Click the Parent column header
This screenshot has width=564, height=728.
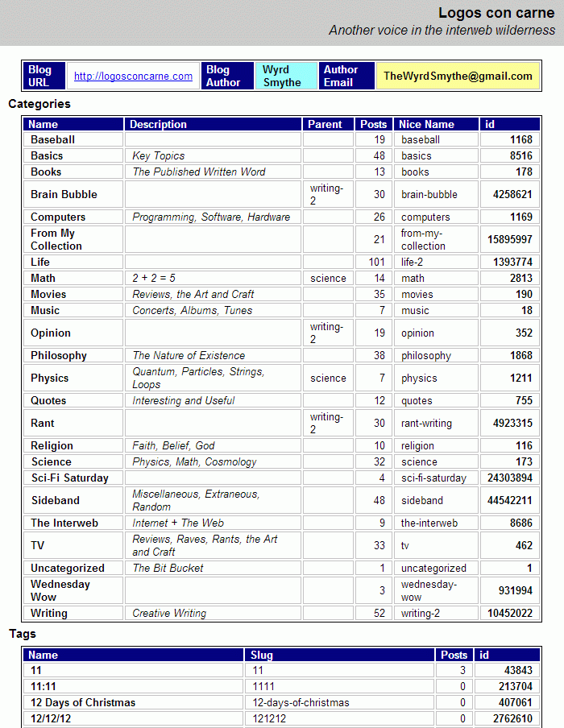[325, 124]
